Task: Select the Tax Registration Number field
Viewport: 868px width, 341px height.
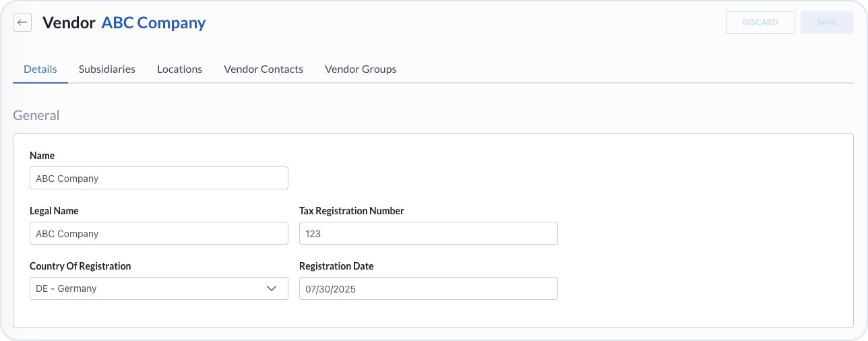Action: tap(428, 234)
